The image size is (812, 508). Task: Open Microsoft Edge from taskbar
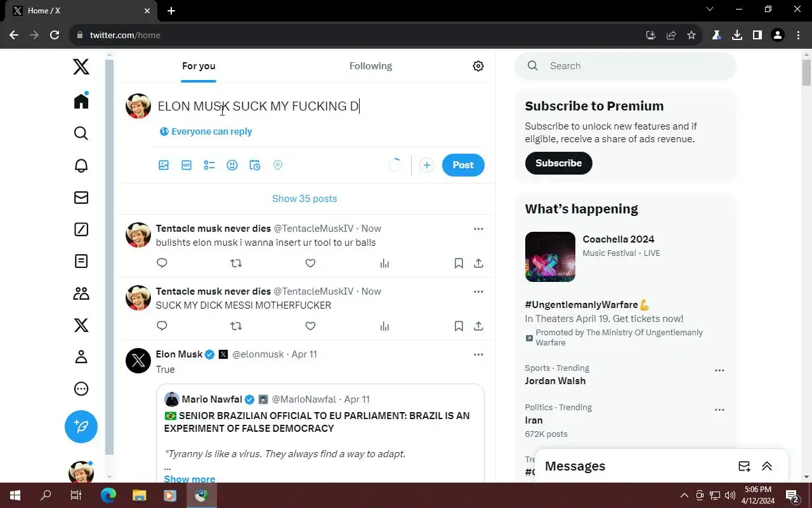point(108,495)
